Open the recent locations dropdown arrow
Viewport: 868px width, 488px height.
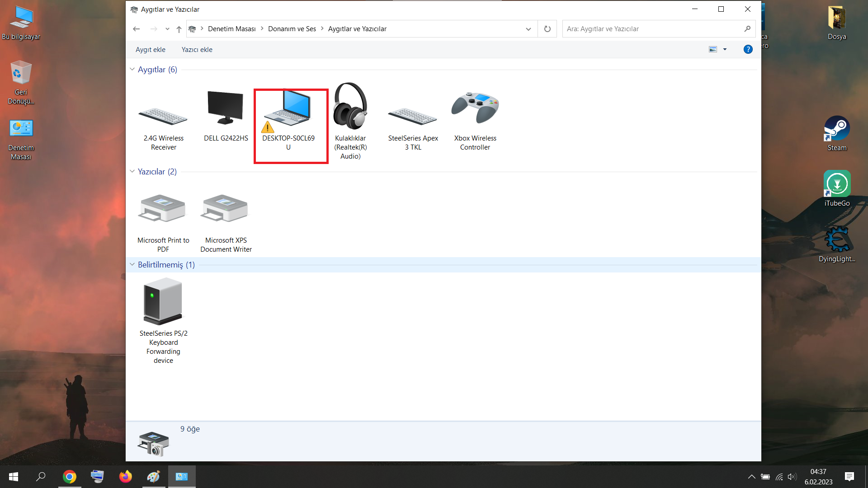pyautogui.click(x=167, y=29)
